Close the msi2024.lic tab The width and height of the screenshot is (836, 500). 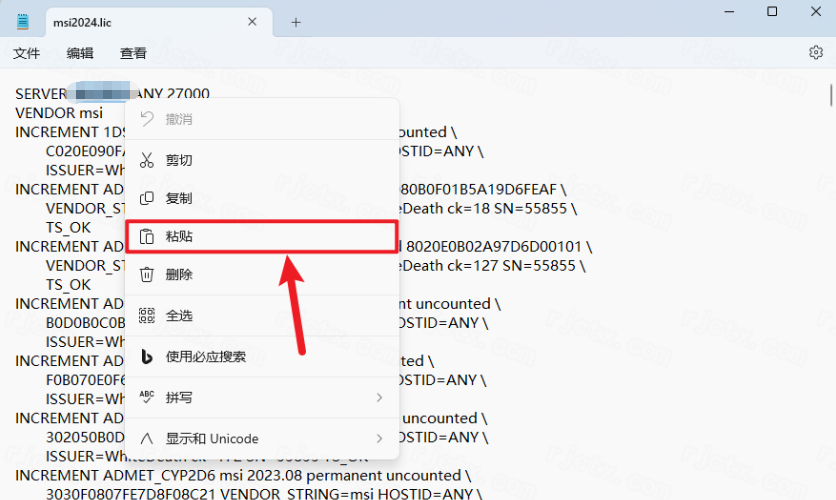coord(252,22)
